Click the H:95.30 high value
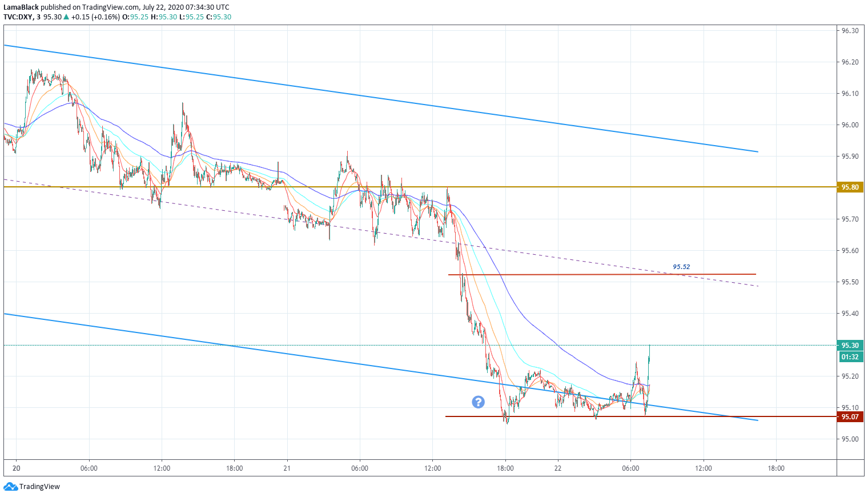The height and width of the screenshot is (497, 868). 163,17
